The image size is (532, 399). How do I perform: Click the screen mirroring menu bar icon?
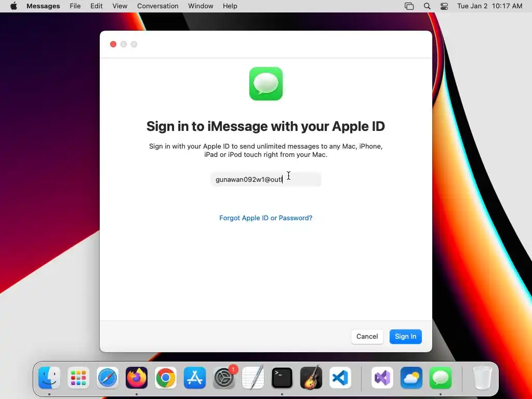pyautogui.click(x=409, y=6)
